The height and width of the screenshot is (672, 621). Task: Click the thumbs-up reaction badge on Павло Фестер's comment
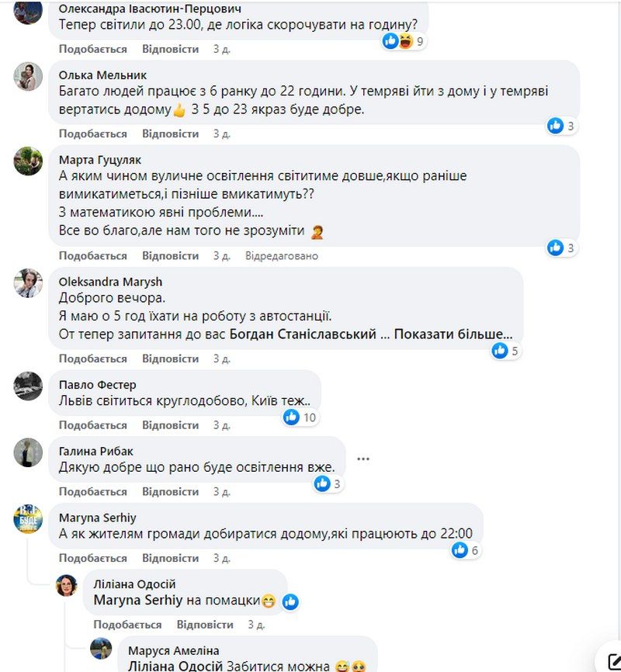(292, 416)
